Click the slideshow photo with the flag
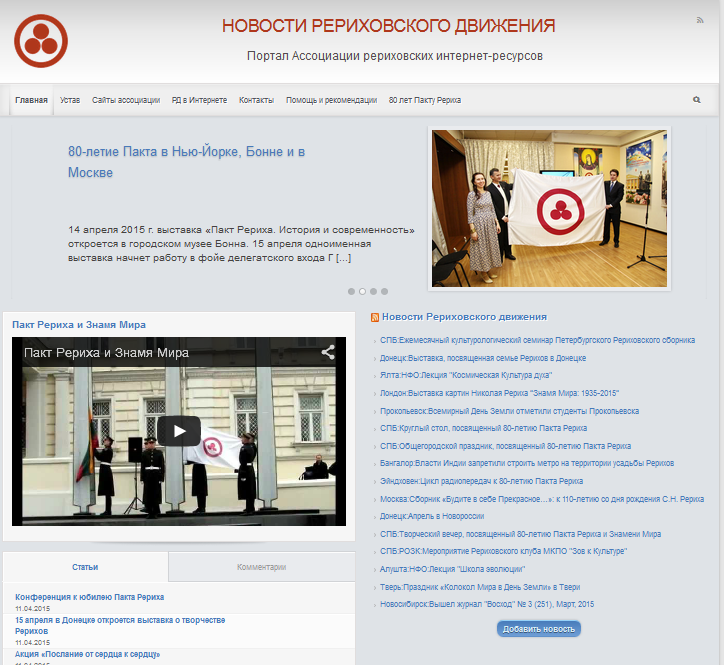 (550, 208)
